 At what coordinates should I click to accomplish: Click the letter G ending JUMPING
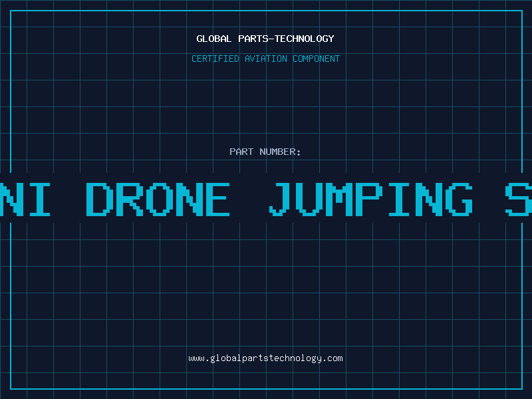pyautogui.click(x=460, y=199)
